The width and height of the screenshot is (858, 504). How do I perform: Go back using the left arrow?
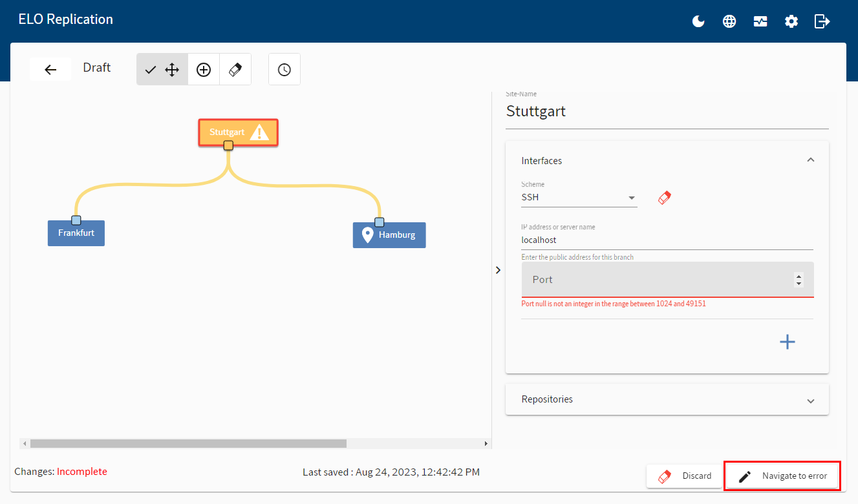coord(50,70)
